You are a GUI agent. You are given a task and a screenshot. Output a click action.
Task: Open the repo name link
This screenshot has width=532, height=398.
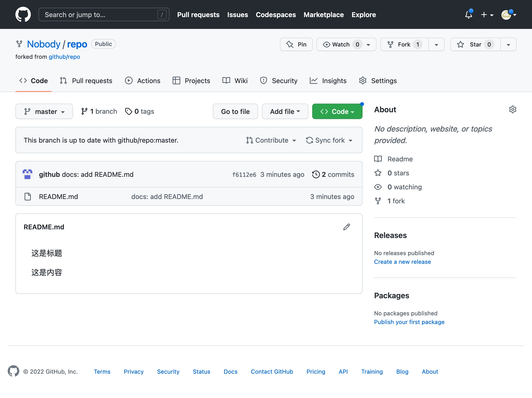click(x=77, y=44)
